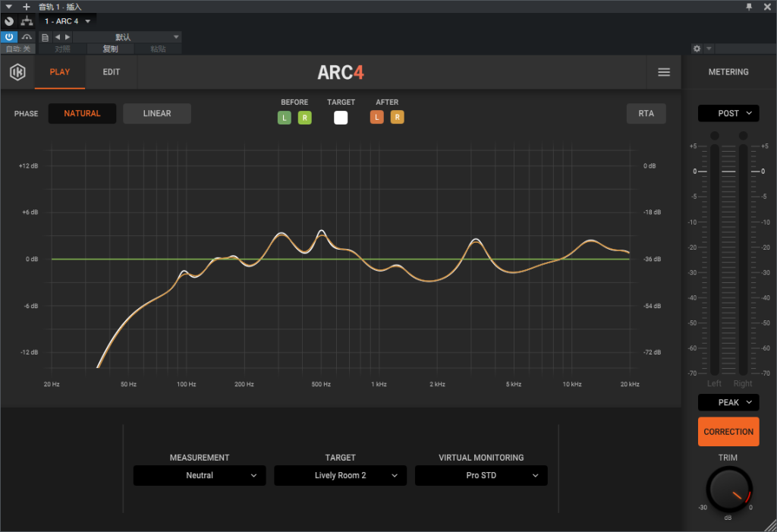Click the 100 Hz frequency axis label
The height and width of the screenshot is (532, 777).
coord(187,384)
